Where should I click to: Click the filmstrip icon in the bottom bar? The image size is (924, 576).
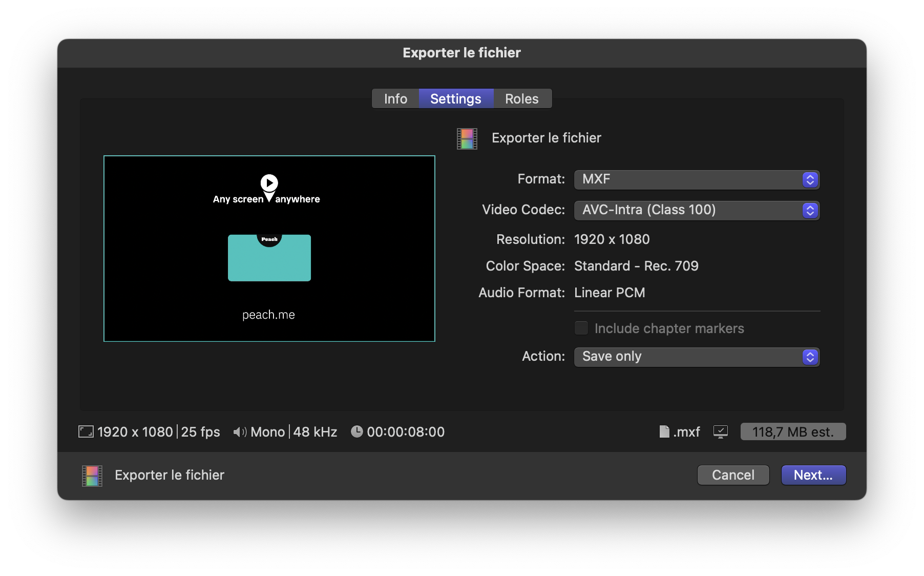[92, 476]
